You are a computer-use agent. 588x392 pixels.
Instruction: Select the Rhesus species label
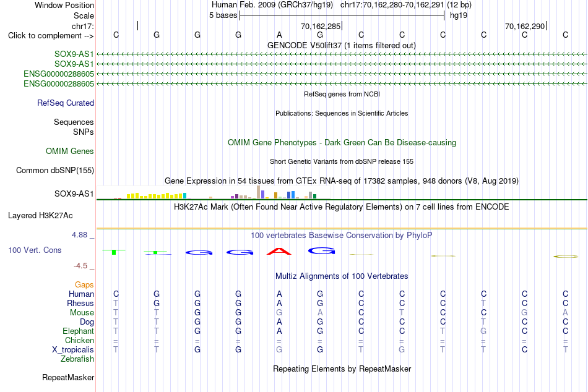click(80, 303)
